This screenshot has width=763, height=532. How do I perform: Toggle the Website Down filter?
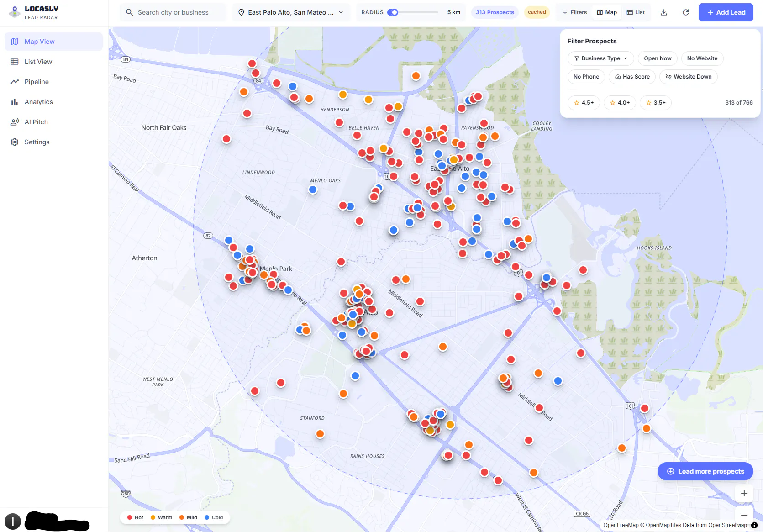pos(689,77)
